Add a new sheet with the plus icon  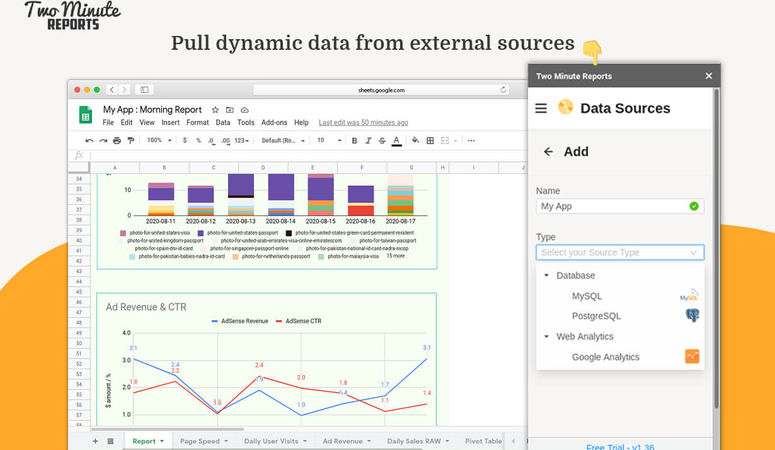95,441
